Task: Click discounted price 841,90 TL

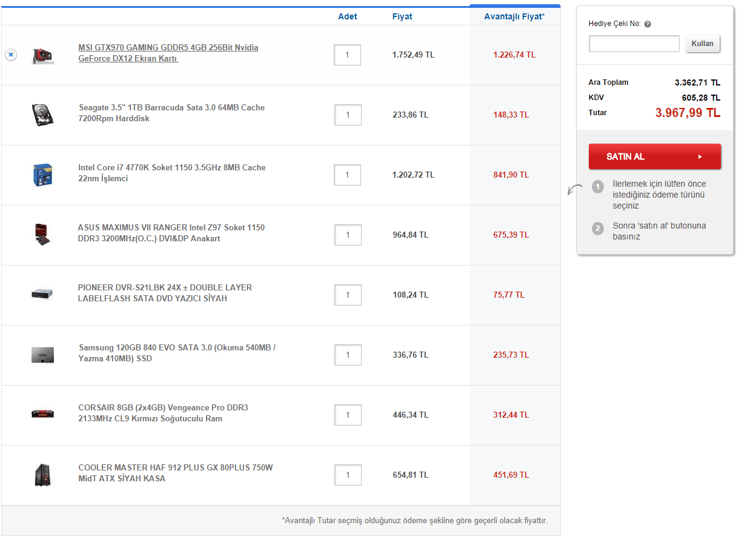Action: pyautogui.click(x=511, y=175)
